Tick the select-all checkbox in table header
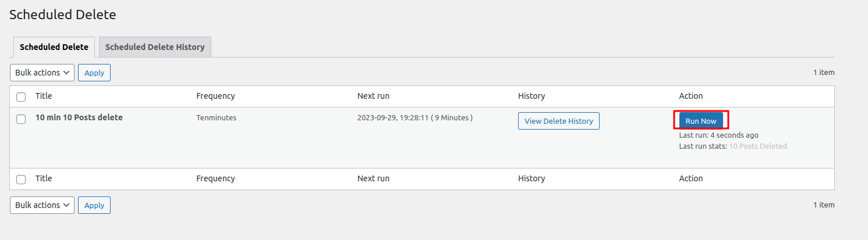The height and width of the screenshot is (240, 868). coord(21,96)
